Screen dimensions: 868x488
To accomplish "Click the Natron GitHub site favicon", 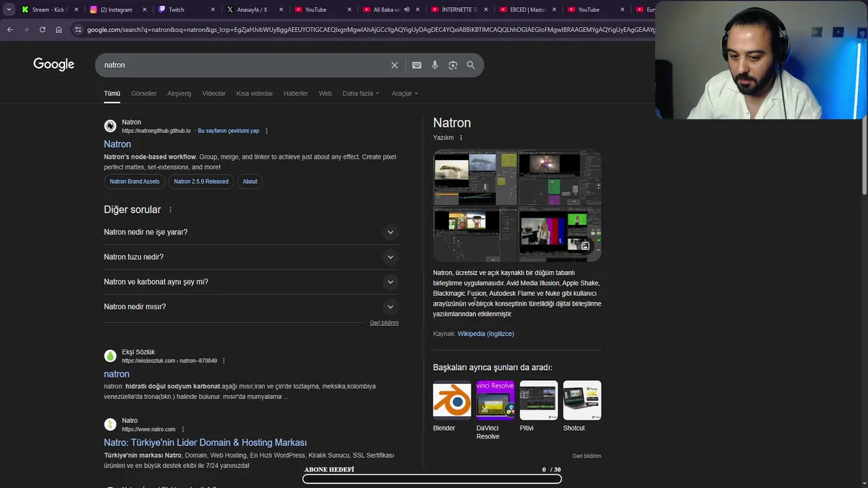I will tap(110, 126).
